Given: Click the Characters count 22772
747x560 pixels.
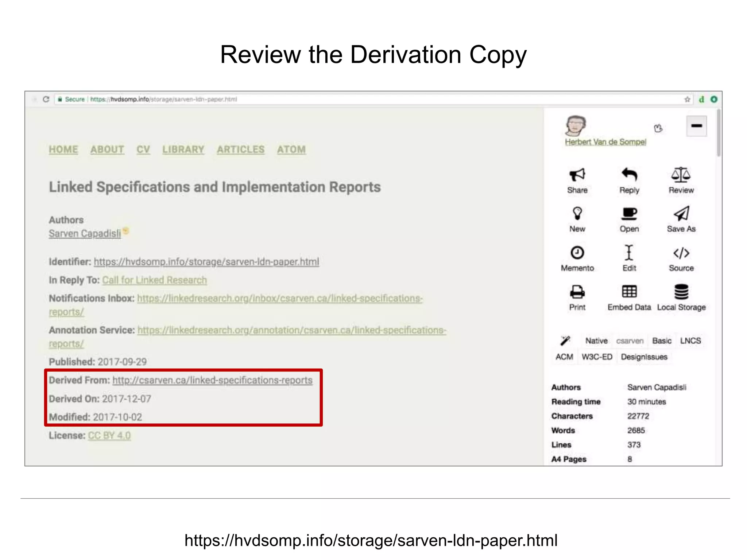Looking at the screenshot, I should click(638, 416).
